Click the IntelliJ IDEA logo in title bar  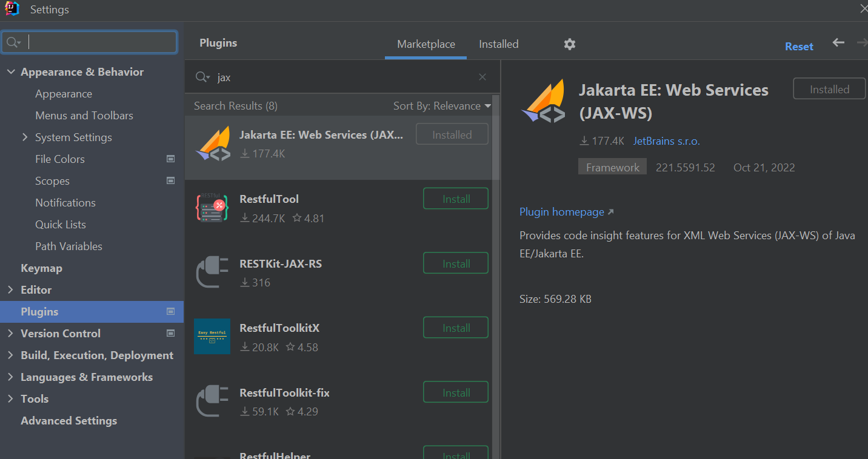click(x=12, y=9)
